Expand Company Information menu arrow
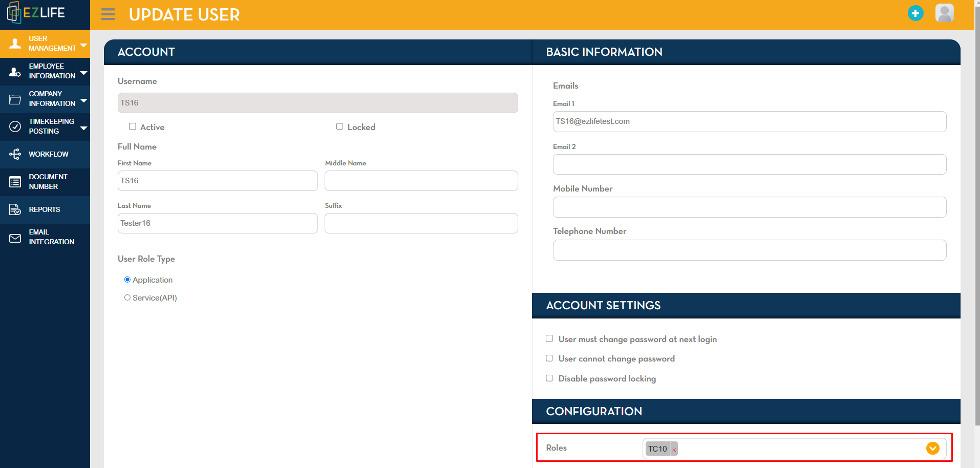 (83, 101)
